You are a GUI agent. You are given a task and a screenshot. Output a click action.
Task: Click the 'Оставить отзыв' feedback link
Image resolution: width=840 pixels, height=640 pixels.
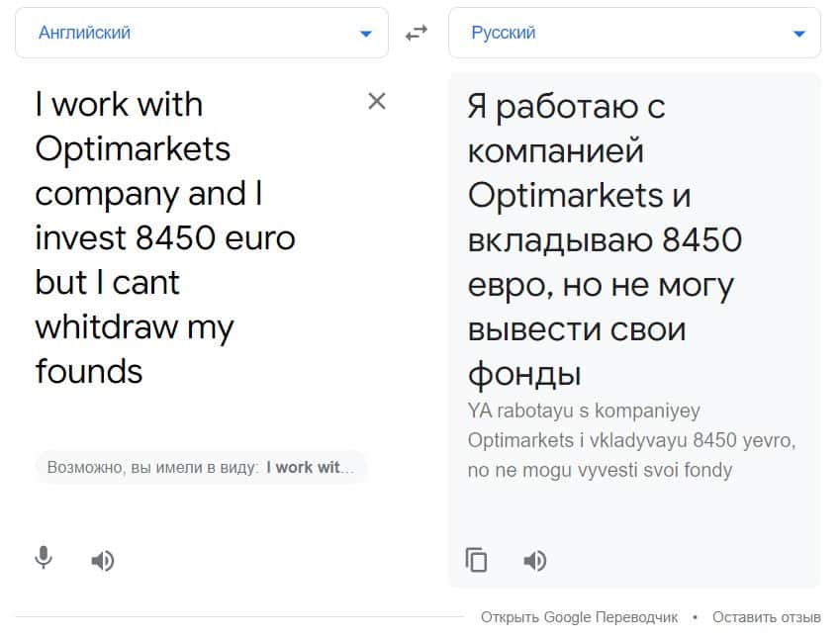pyautogui.click(x=766, y=617)
